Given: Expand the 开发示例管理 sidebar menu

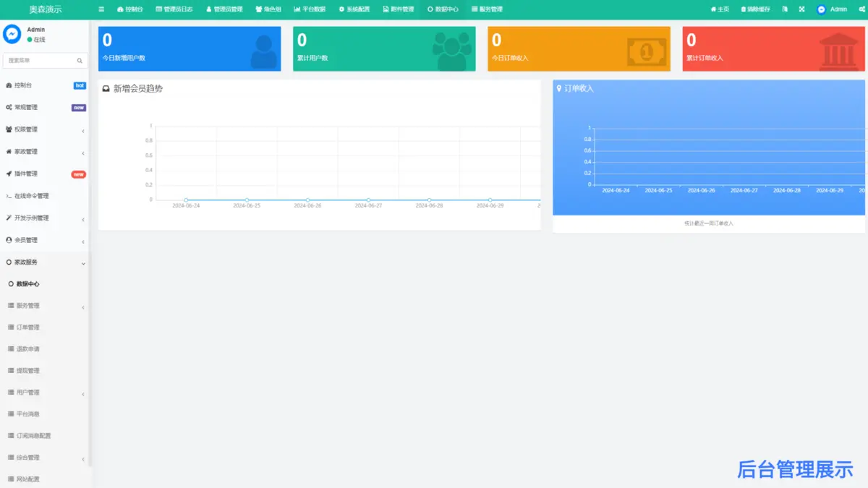Looking at the screenshot, I should pyautogui.click(x=43, y=218).
